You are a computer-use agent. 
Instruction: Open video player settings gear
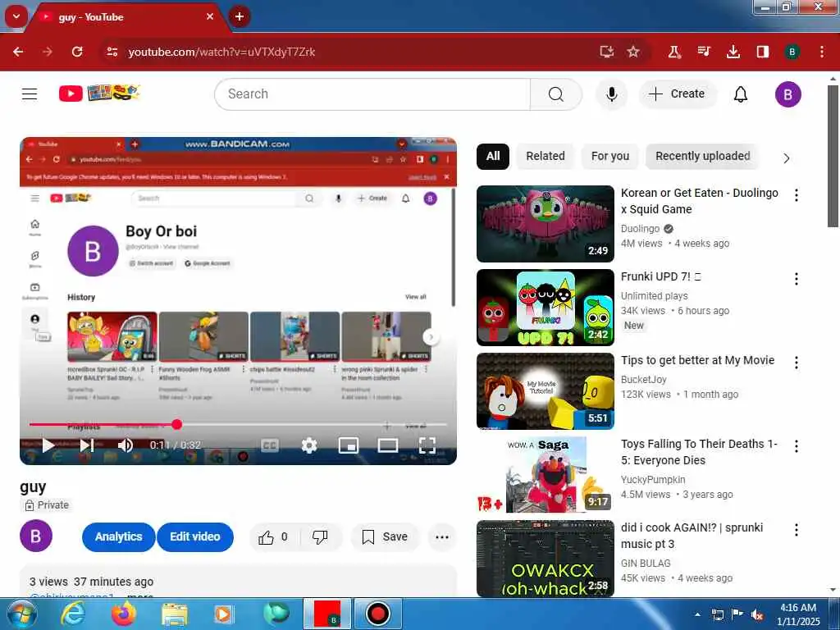click(x=309, y=445)
